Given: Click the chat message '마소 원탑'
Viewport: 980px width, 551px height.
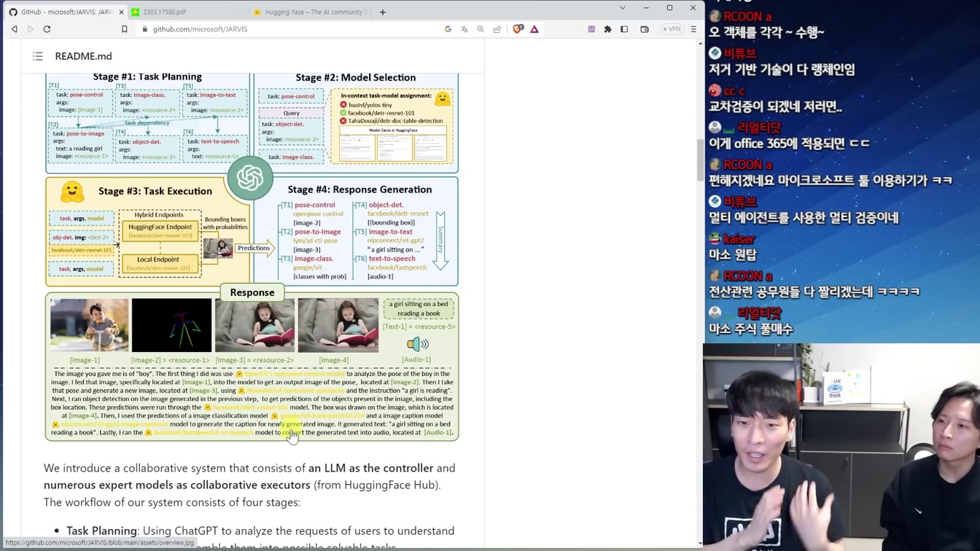Looking at the screenshot, I should point(733,254).
